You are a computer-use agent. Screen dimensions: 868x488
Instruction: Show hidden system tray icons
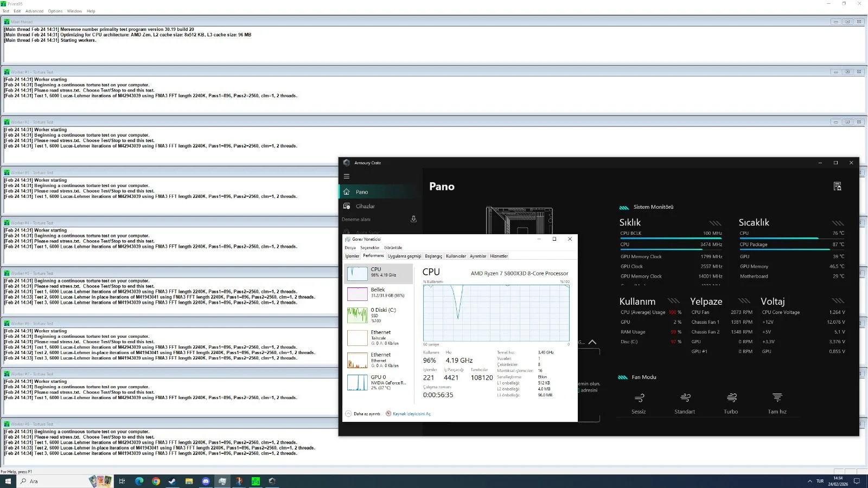click(x=810, y=481)
